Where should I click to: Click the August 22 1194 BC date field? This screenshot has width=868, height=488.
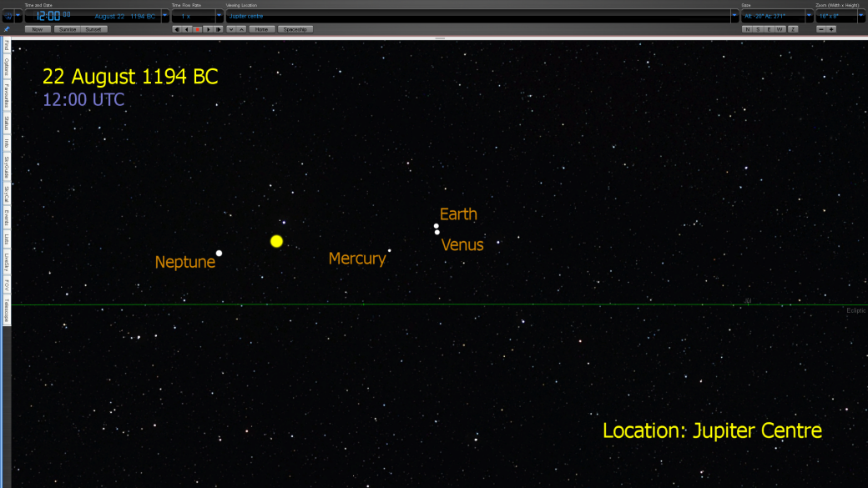(124, 17)
